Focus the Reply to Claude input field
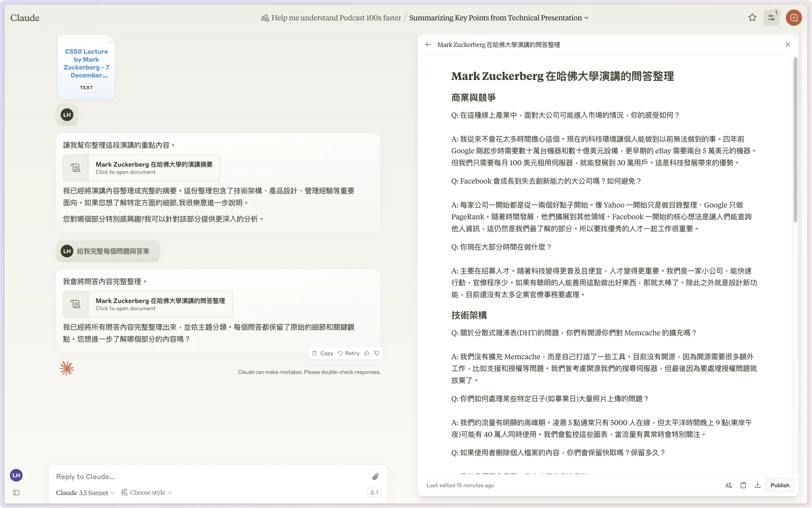Image resolution: width=812 pixels, height=508 pixels. point(210,476)
